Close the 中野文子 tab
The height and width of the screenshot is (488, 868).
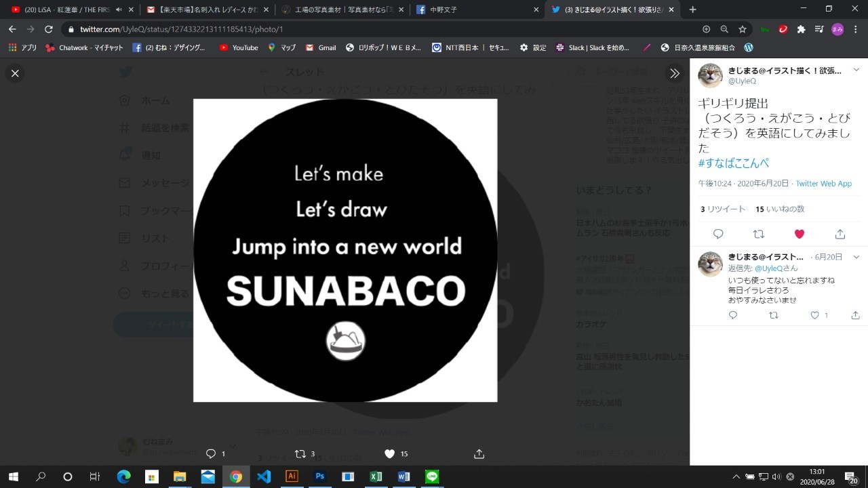click(536, 9)
